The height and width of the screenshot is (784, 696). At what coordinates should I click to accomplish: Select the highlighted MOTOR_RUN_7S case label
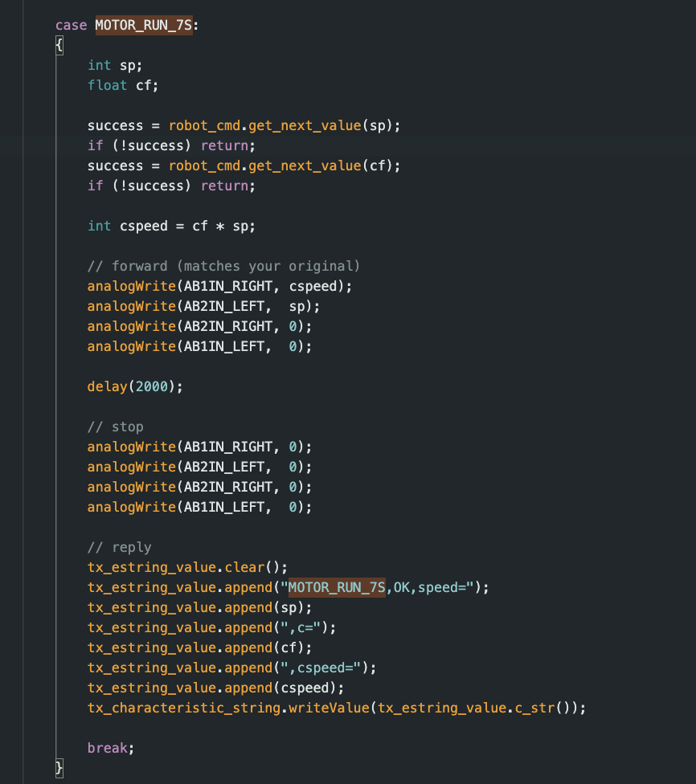[x=145, y=25]
